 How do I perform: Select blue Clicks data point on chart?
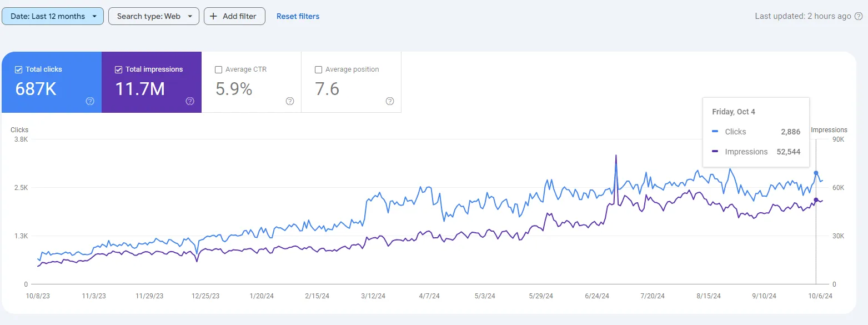[816, 173]
